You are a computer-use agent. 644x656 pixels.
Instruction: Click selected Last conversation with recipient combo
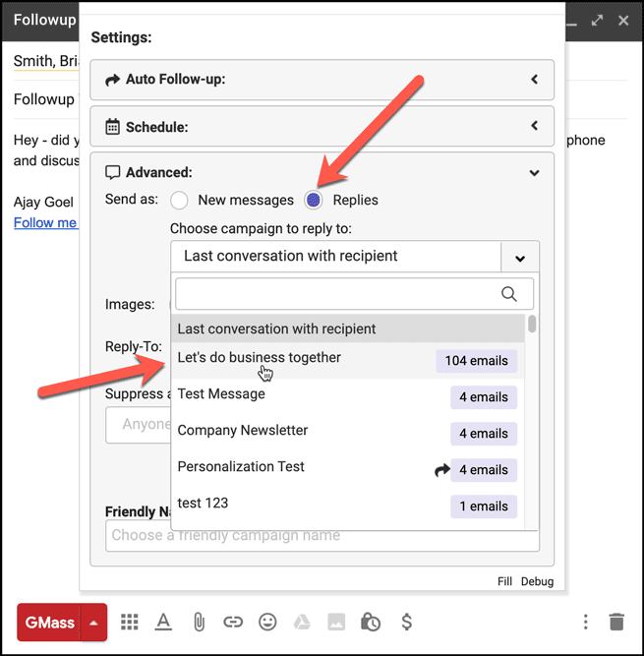tap(336, 256)
